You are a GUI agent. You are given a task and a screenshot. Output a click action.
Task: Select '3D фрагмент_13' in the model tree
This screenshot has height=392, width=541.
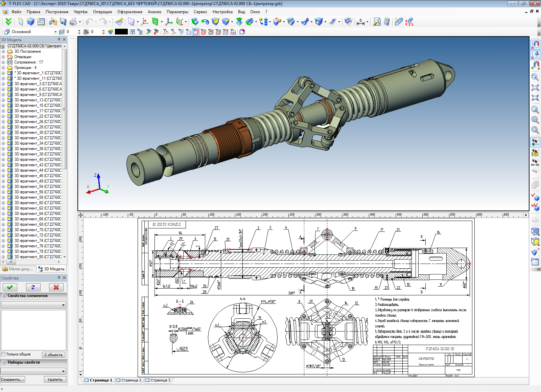click(38, 100)
